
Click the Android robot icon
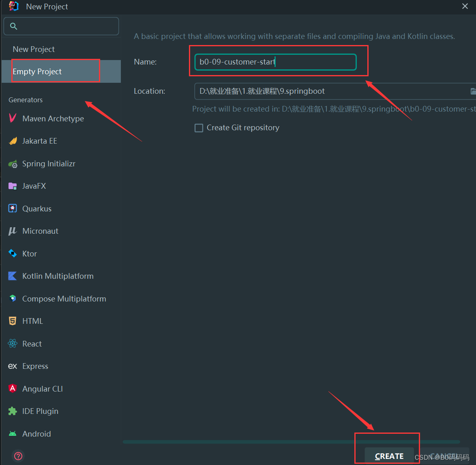pos(13,434)
